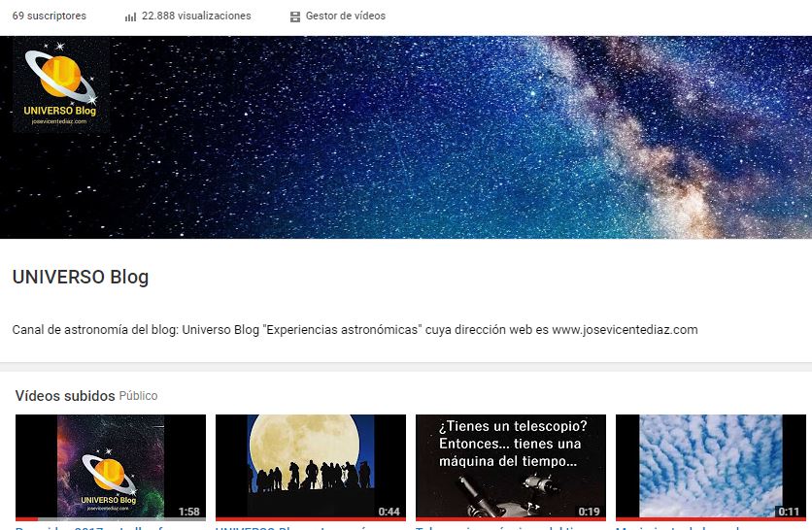
Task: Click the Gestor de vídeos icon
Action: click(294, 17)
